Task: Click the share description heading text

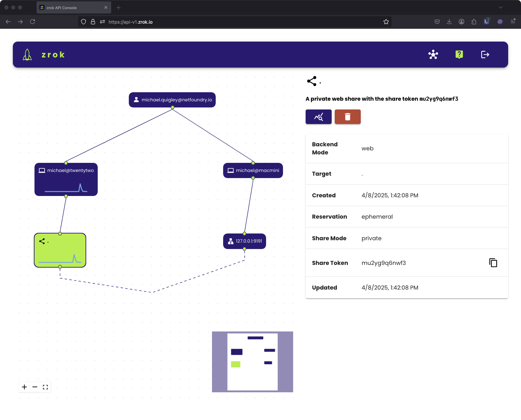Action: point(382,99)
